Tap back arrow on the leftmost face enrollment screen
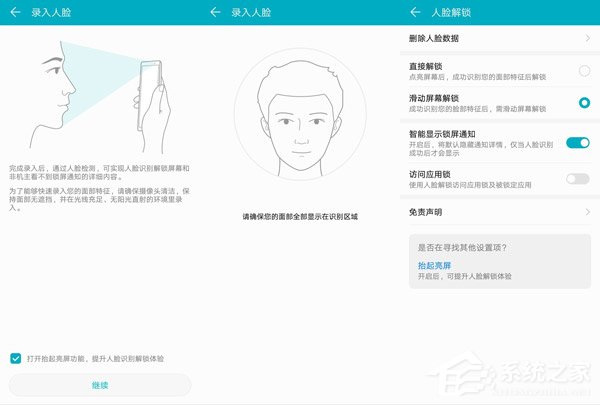Viewport: 600px width, 405px height. (15, 12)
